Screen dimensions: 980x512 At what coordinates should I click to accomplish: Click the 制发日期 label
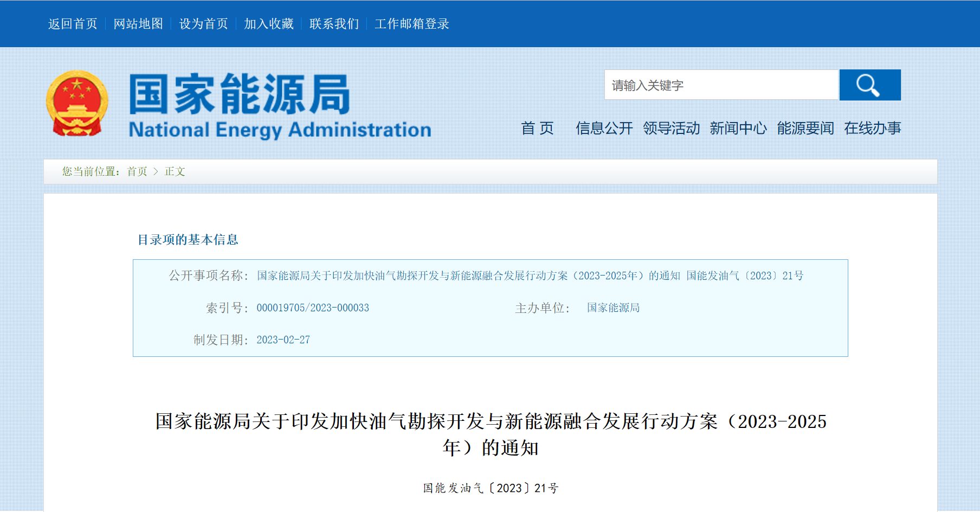(221, 340)
